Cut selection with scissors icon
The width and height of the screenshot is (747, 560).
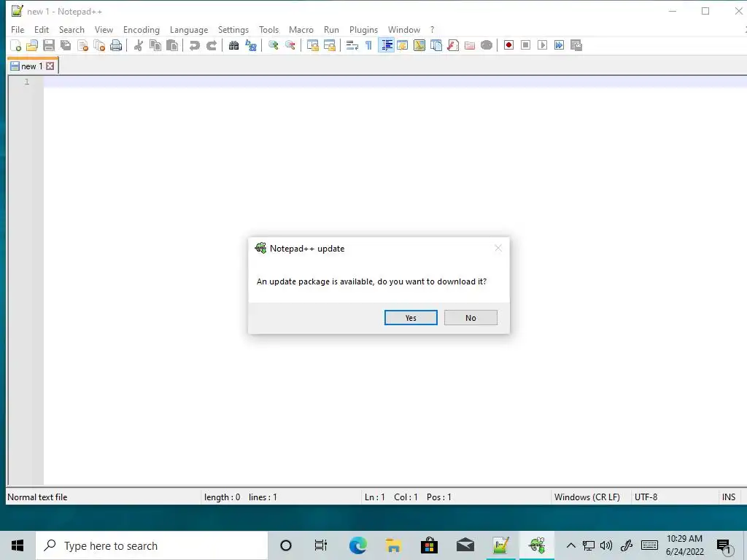[x=139, y=45]
